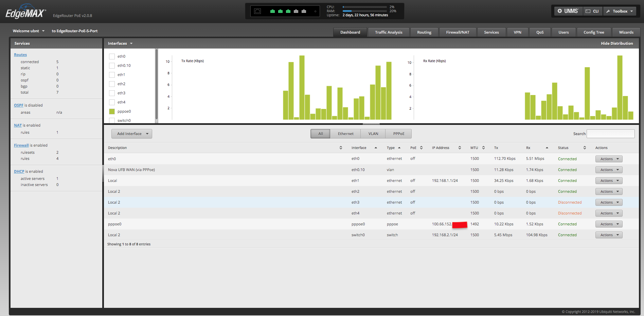Open the NAT link in Services
Screen dimensions: 644x316
pos(18,125)
